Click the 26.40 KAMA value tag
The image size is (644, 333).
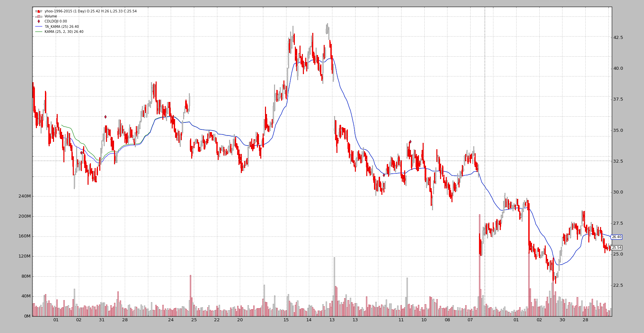[x=616, y=237]
